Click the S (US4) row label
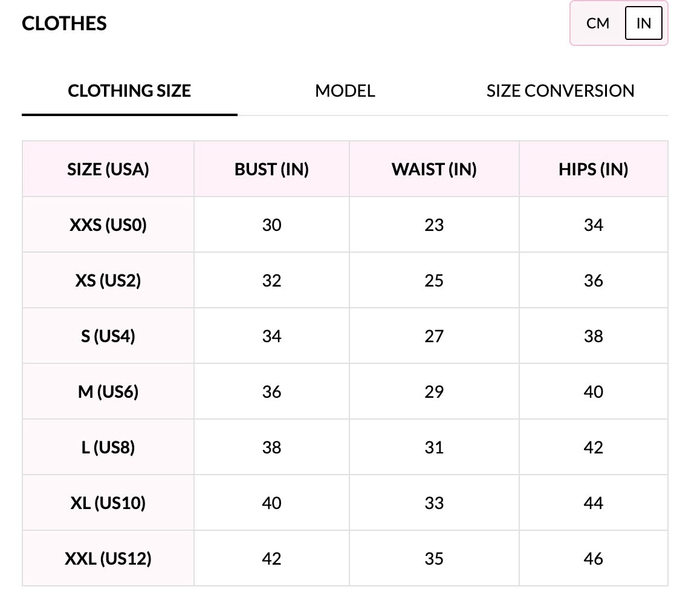700x607 pixels. tap(108, 336)
